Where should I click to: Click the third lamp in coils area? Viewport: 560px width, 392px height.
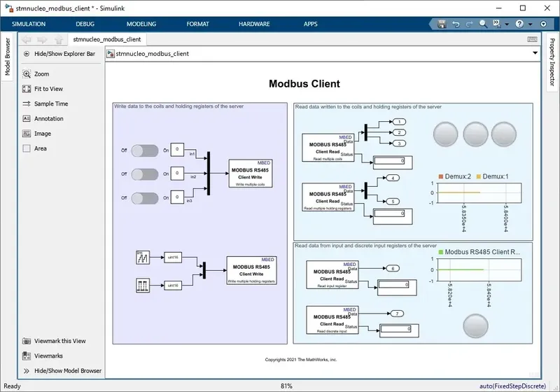tap(504, 134)
